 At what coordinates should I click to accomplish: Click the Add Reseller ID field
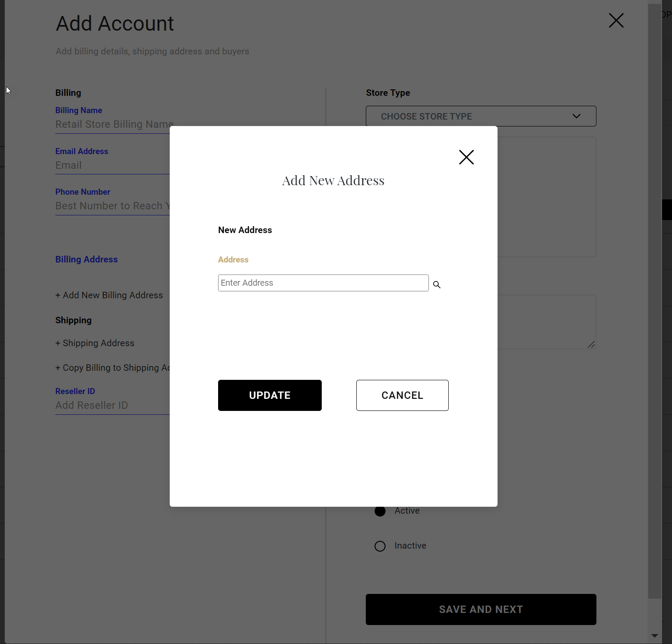(112, 405)
